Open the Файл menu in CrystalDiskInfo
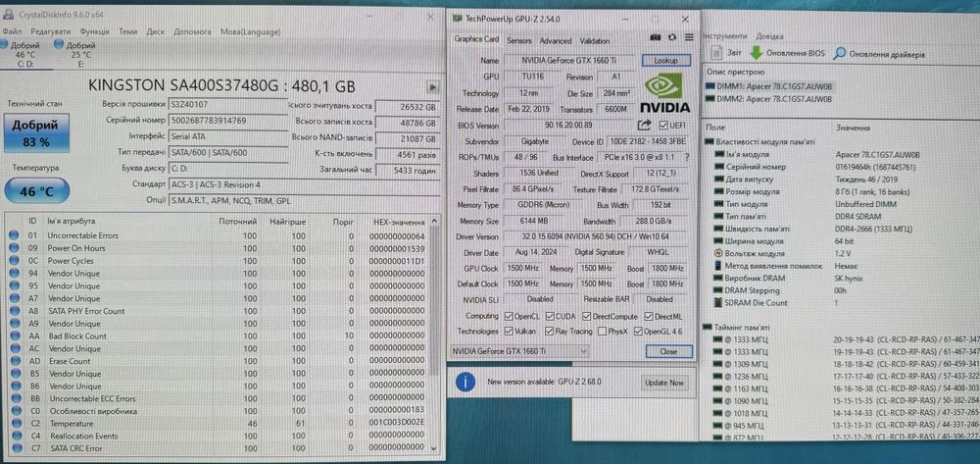 tap(12, 31)
